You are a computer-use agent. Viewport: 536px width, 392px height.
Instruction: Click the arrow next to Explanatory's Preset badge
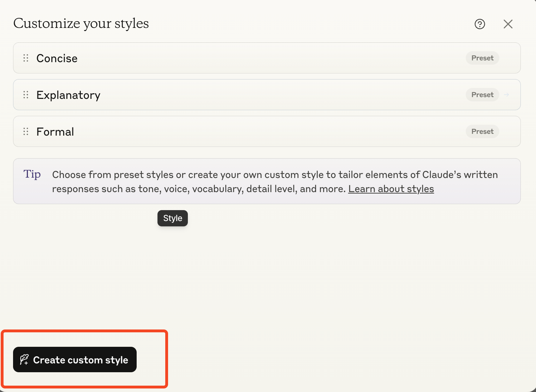[x=506, y=95]
